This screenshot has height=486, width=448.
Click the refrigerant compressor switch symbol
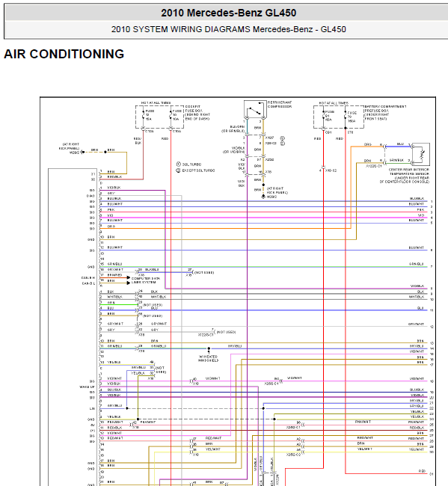[255, 109]
